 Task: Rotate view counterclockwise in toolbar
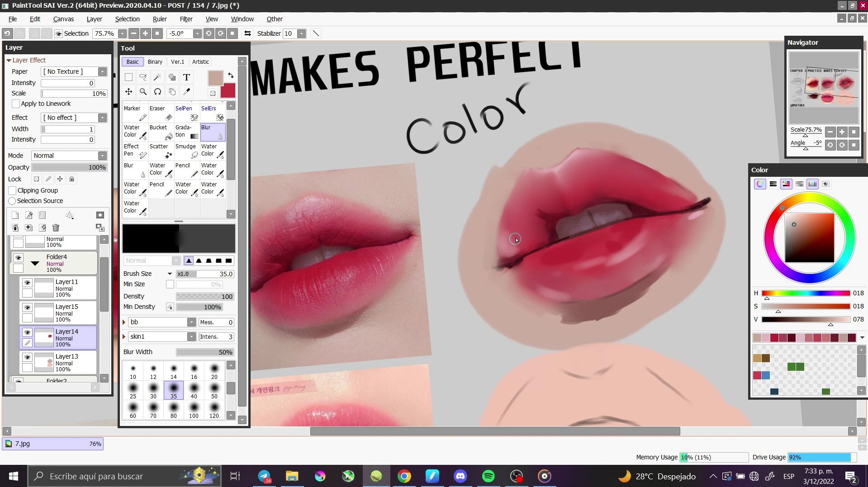pos(209,33)
